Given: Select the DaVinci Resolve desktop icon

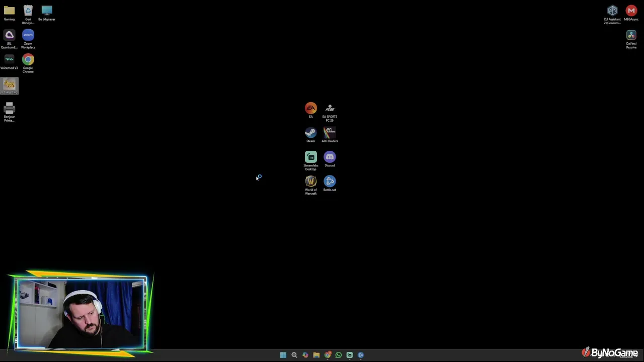Looking at the screenshot, I should [x=631, y=39].
